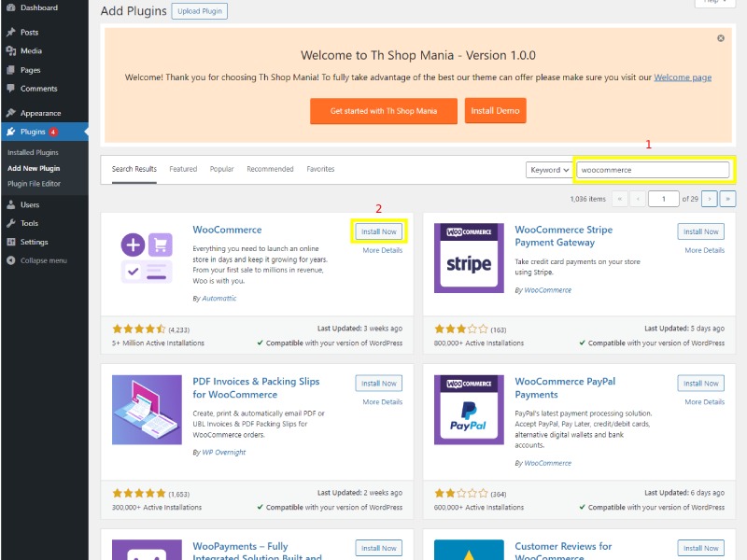Open More Details for Stripe Gateway

705,250
